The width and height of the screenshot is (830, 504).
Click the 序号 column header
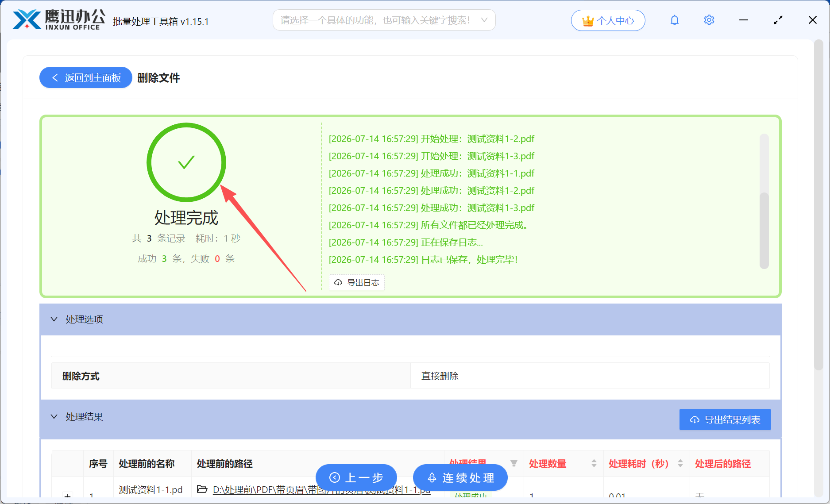coord(98,464)
